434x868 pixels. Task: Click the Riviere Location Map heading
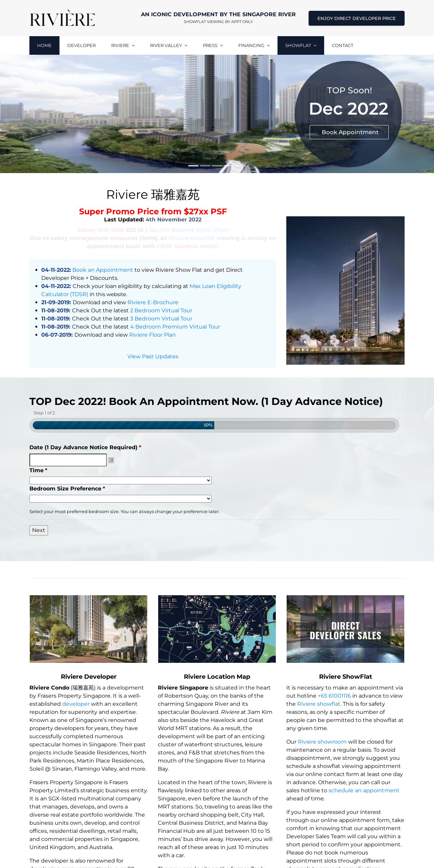pyautogui.click(x=217, y=676)
